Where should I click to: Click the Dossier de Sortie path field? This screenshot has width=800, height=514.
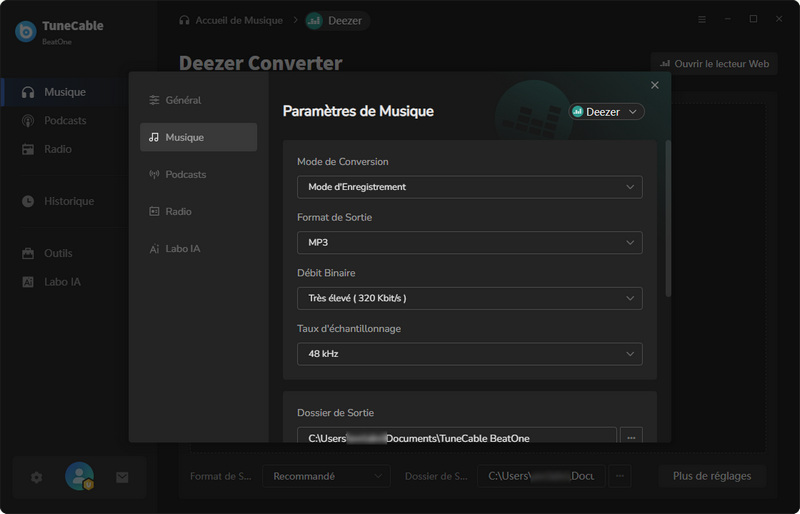pyautogui.click(x=456, y=438)
